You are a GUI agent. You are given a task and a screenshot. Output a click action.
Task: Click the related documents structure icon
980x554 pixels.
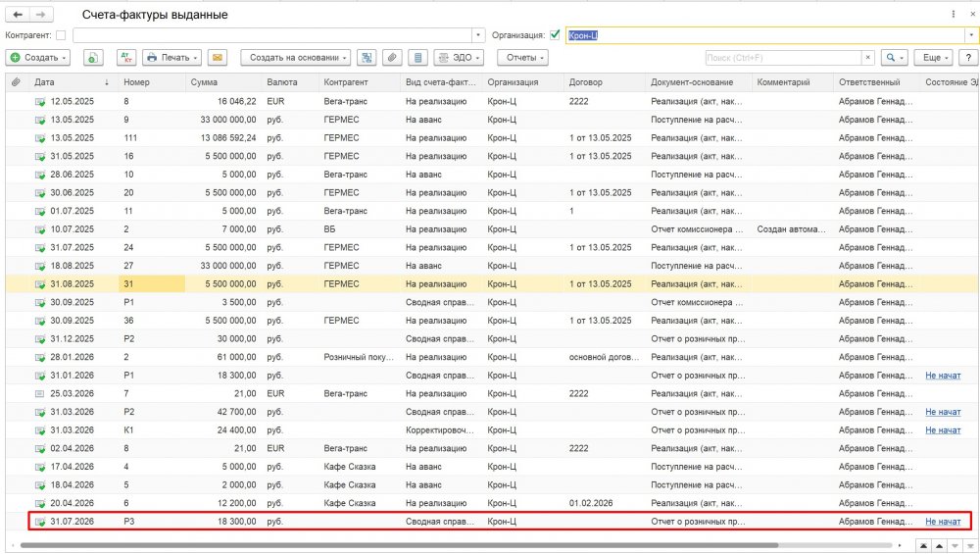(x=367, y=58)
